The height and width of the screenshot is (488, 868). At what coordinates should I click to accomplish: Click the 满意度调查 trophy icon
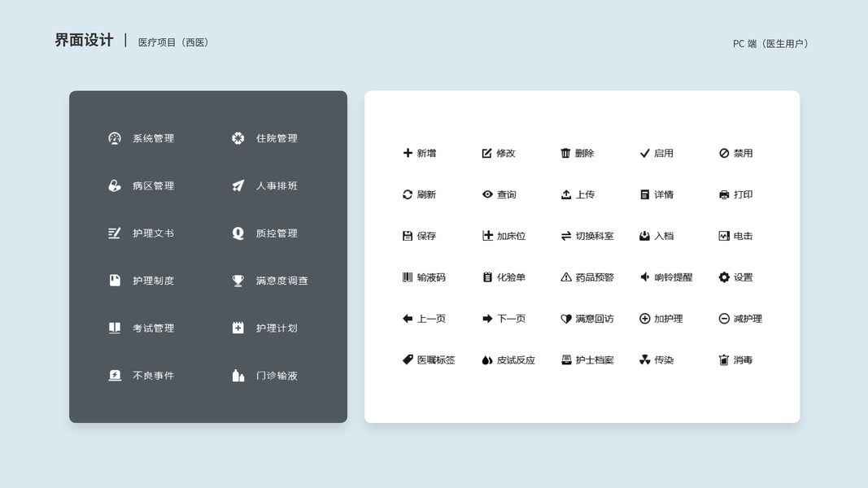click(x=238, y=281)
